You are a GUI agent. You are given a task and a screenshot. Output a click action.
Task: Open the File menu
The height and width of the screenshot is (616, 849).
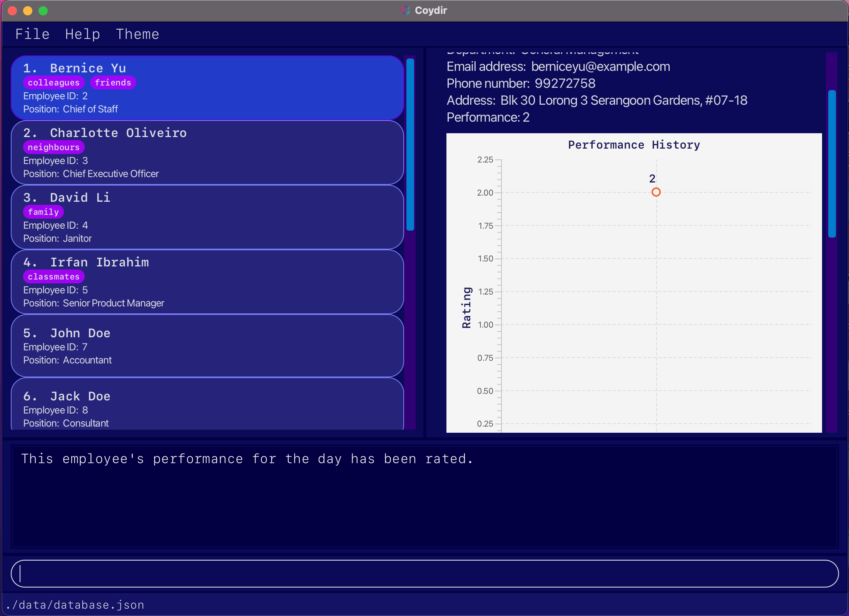pos(32,34)
